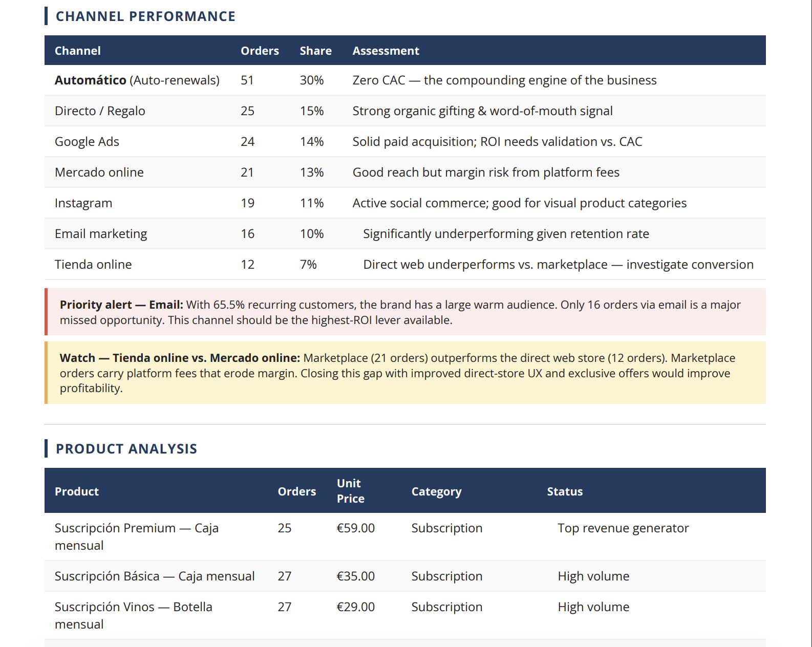Click the 12 orders value
Viewport: 812px width, 647px height.
(x=247, y=265)
